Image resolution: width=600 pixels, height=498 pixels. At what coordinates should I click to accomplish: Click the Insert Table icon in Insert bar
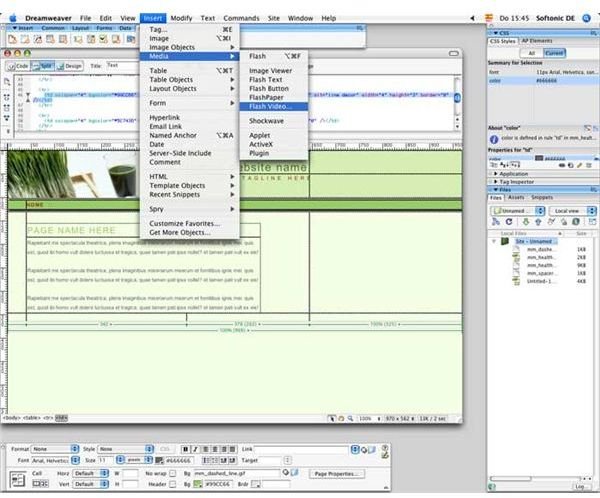point(50,39)
